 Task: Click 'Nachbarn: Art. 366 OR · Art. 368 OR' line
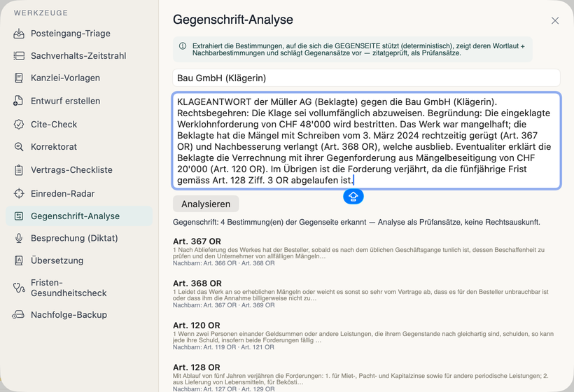pyautogui.click(x=224, y=263)
